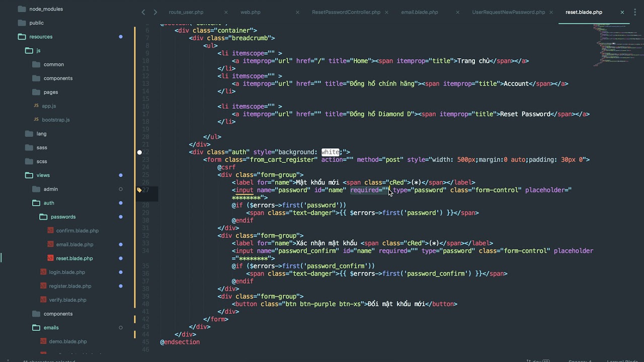The width and height of the screenshot is (644, 362).
Task: Select reset.blade.php in sidebar tree
Action: (74, 258)
